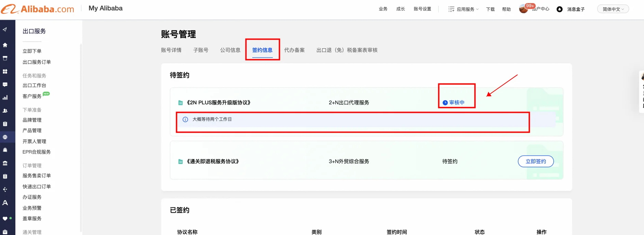Click the paper plane icon atop sidebar

[x=5, y=30]
